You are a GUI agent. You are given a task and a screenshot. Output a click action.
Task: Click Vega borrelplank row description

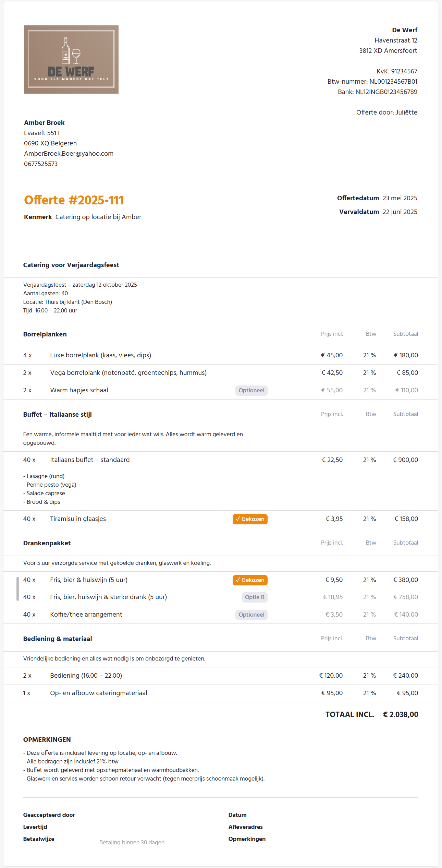(128, 373)
